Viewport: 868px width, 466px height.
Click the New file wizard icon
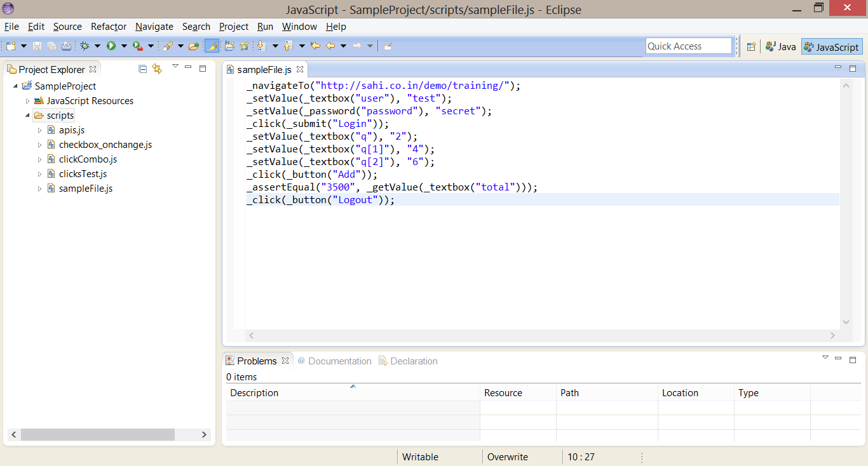coord(11,46)
